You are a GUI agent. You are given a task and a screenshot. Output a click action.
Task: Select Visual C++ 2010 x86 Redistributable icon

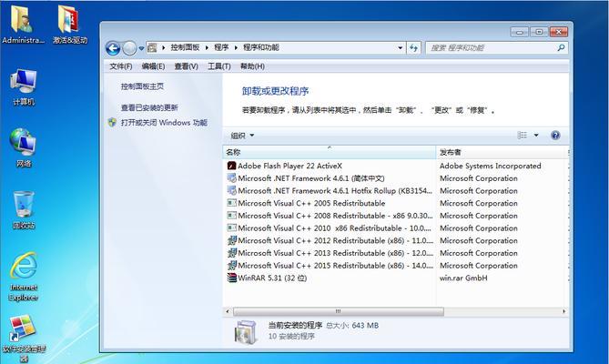pyautogui.click(x=231, y=227)
